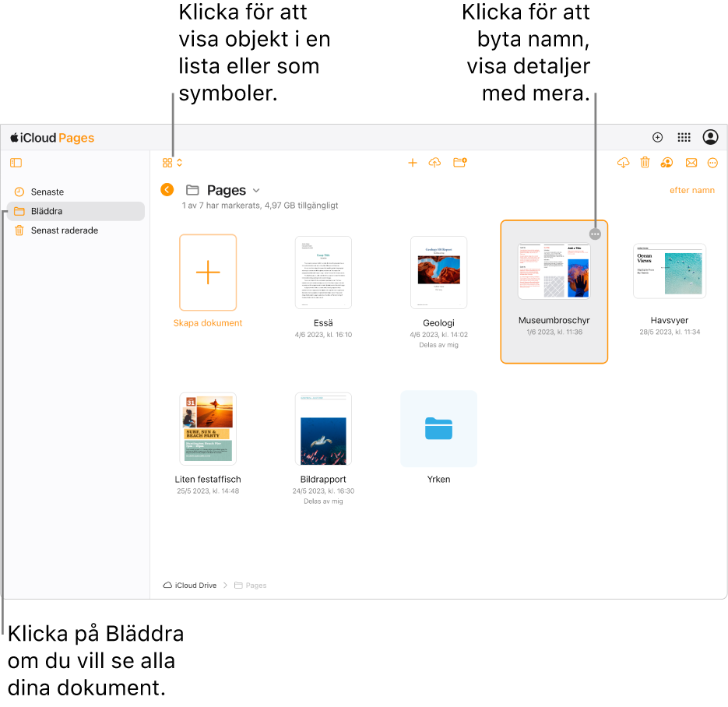This screenshot has width=728, height=707.
Task: Click the Museumbroschyr file name label
Action: point(554,320)
